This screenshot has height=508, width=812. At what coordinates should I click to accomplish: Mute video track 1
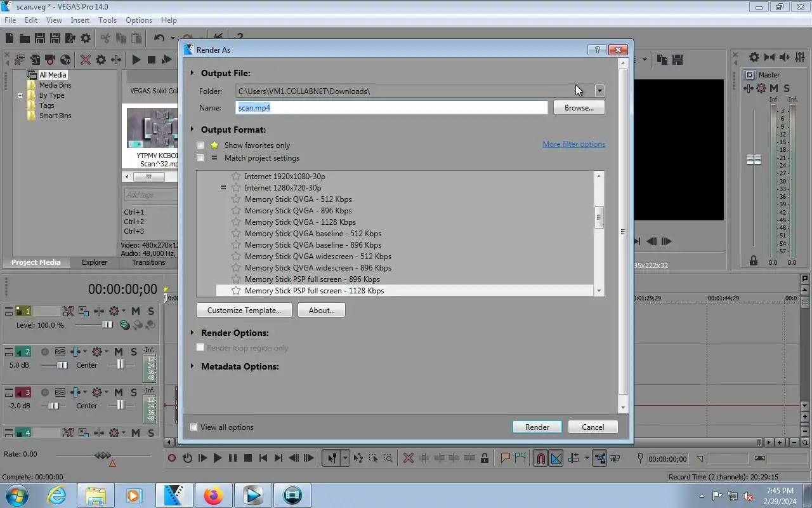click(136, 311)
